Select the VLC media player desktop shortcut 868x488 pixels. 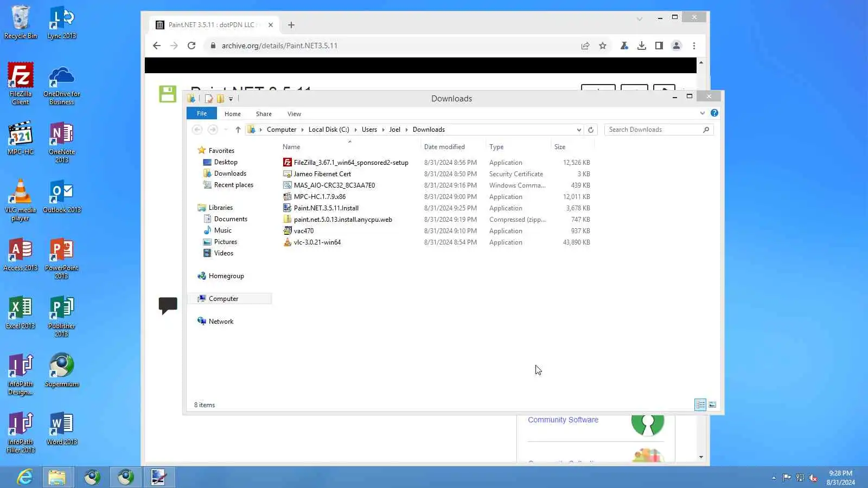pos(21,200)
